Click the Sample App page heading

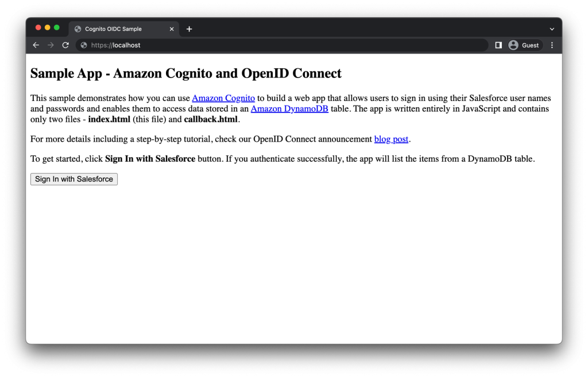click(186, 73)
